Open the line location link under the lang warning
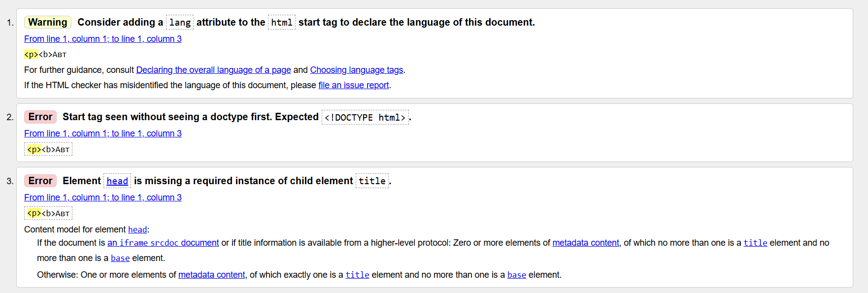The height and width of the screenshot is (293, 868). pos(102,39)
